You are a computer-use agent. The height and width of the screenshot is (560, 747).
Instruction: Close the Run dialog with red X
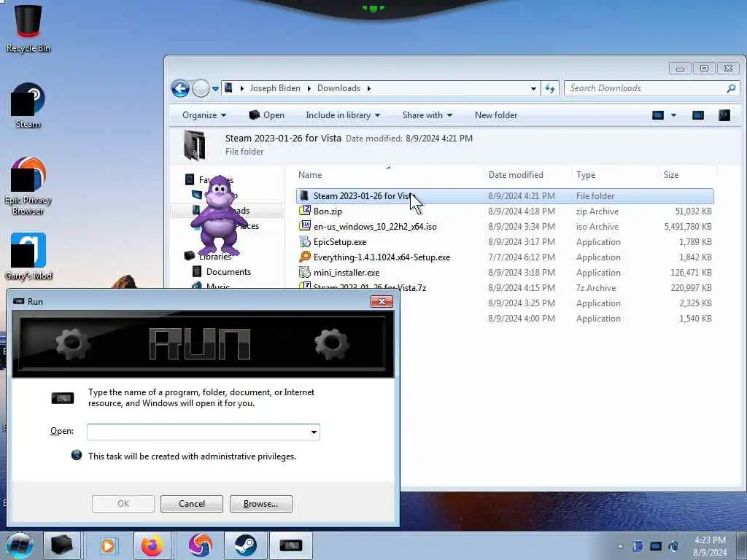[382, 301]
